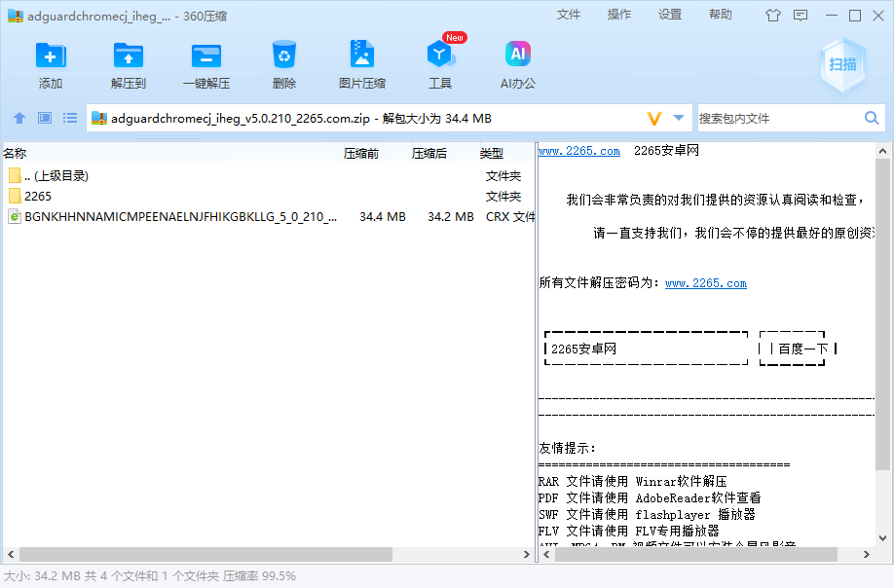Click the status bar size summary text
Viewport: 894px width, 588px height.
pos(150,576)
